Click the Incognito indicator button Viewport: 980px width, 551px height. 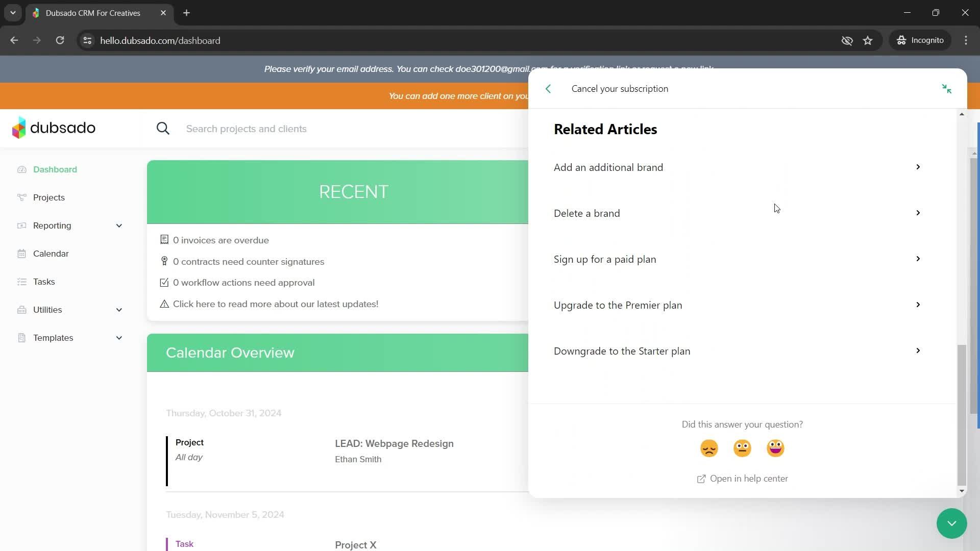click(x=921, y=40)
